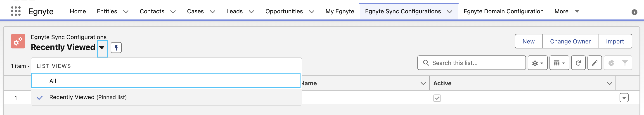This screenshot has height=115, width=644.
Task: Open the App Launcher grid icon
Action: pos(16,11)
